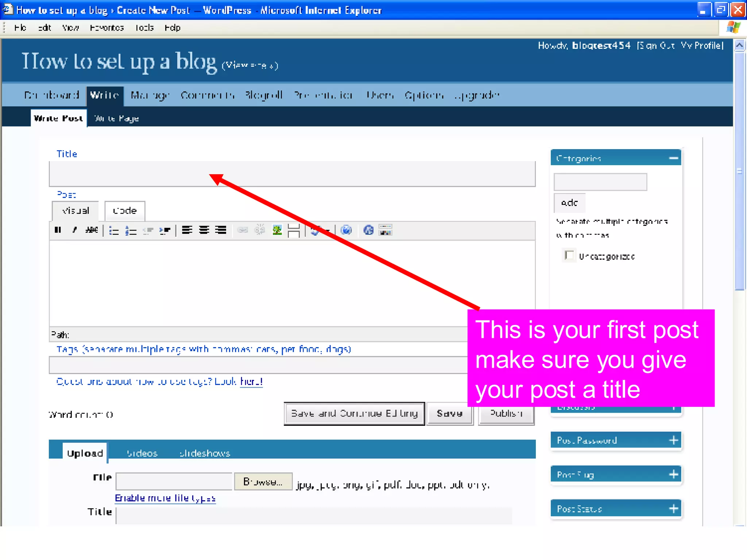Switch to the Code editor tab

click(125, 211)
